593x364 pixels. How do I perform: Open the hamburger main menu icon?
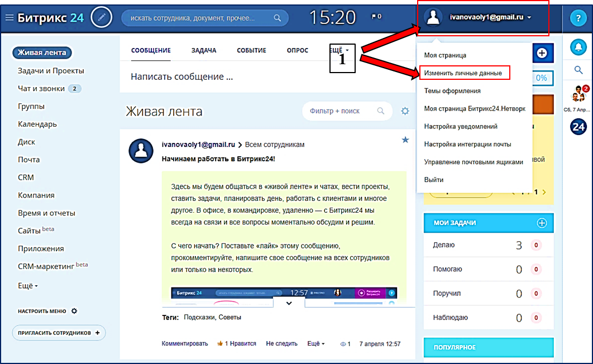(9, 18)
